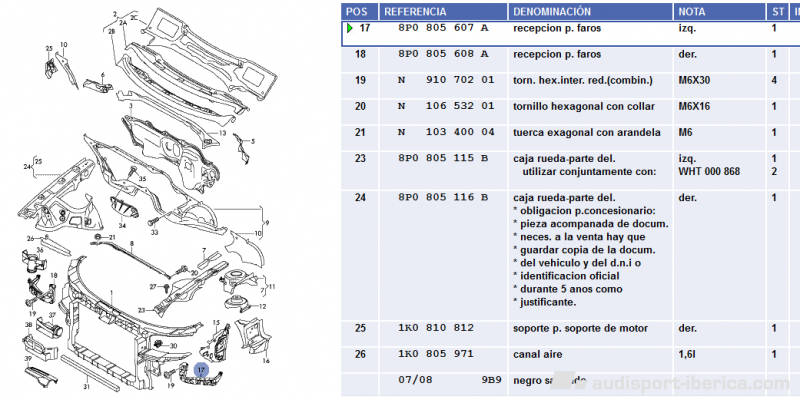Click the WHT 000 868 note
The height and width of the screenshot is (403, 800).
point(709,171)
